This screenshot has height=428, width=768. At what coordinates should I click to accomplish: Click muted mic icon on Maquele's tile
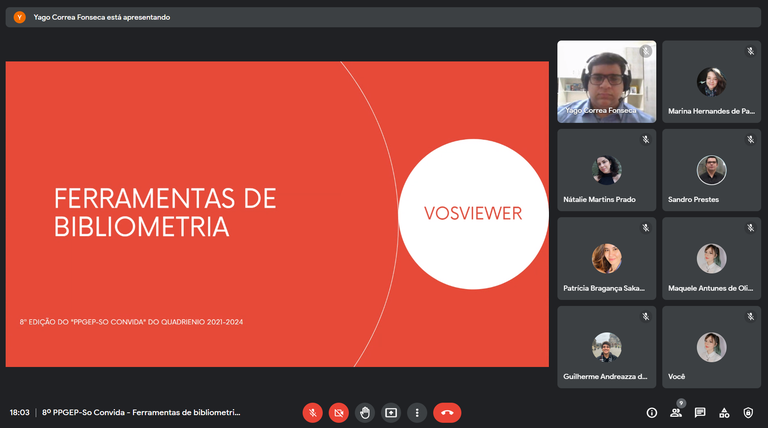point(750,228)
